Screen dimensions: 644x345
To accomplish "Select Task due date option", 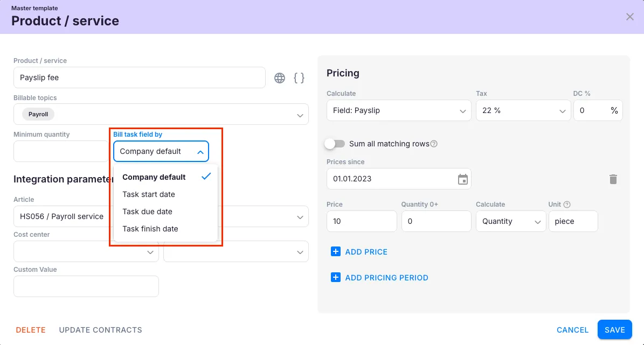I will (x=148, y=212).
